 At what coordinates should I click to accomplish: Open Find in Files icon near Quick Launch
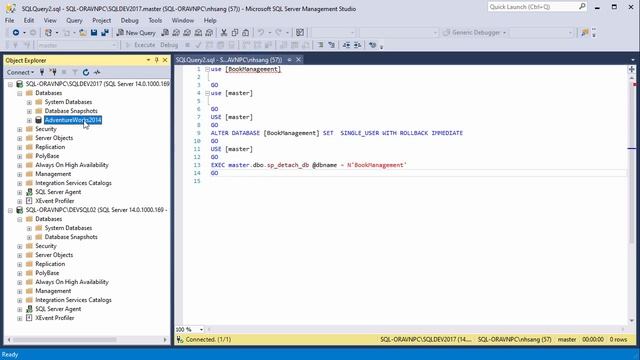pyautogui.click(x=584, y=33)
